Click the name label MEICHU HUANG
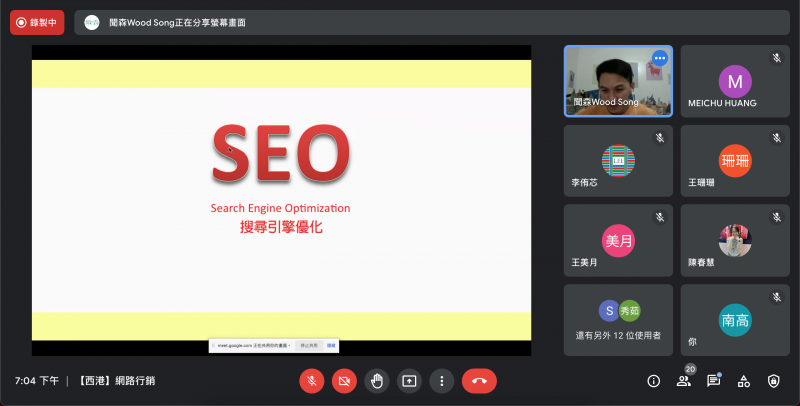800x406 pixels. [722, 103]
